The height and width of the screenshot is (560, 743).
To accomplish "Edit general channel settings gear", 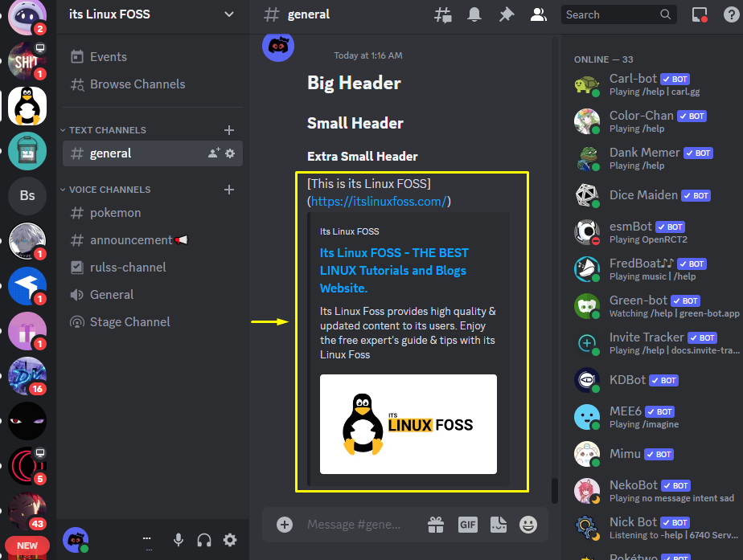I will point(230,153).
